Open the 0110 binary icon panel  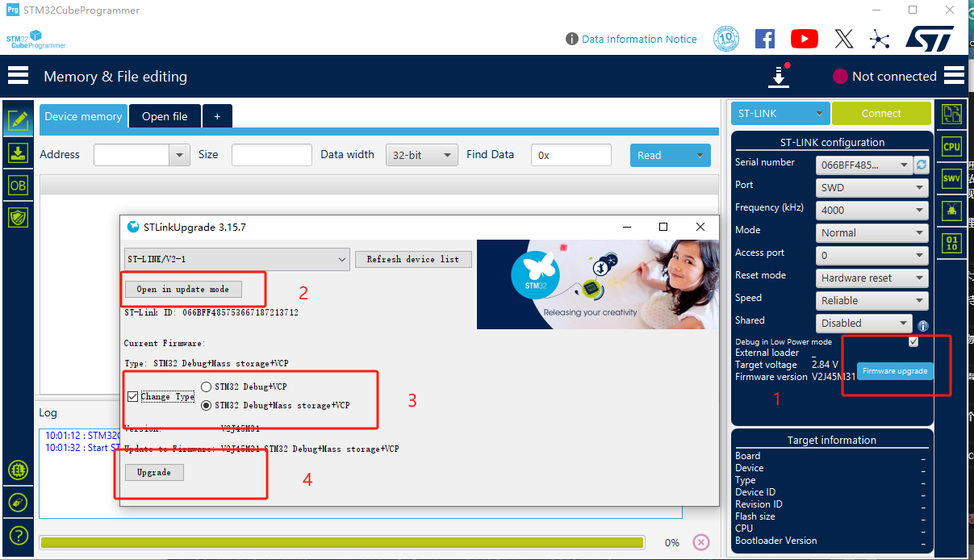(951, 243)
